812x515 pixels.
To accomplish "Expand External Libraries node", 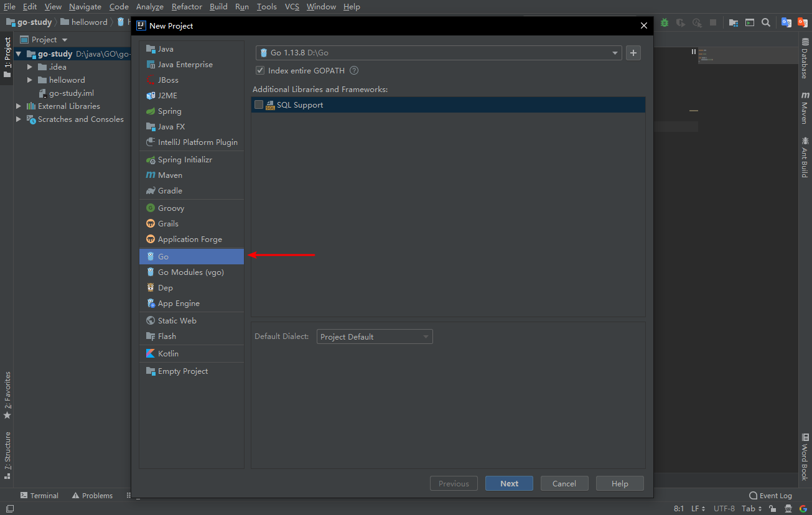I will click(19, 106).
